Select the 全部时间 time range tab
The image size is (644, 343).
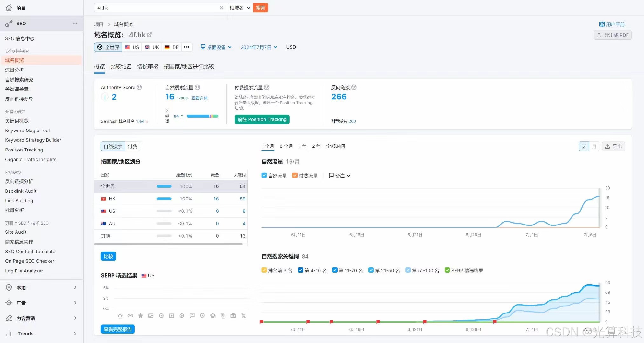point(335,146)
